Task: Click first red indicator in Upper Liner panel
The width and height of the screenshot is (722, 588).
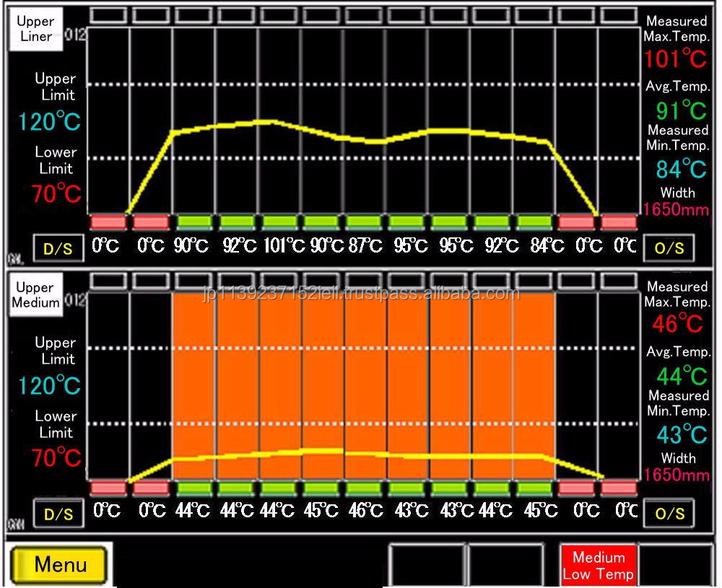Action: click(x=108, y=221)
